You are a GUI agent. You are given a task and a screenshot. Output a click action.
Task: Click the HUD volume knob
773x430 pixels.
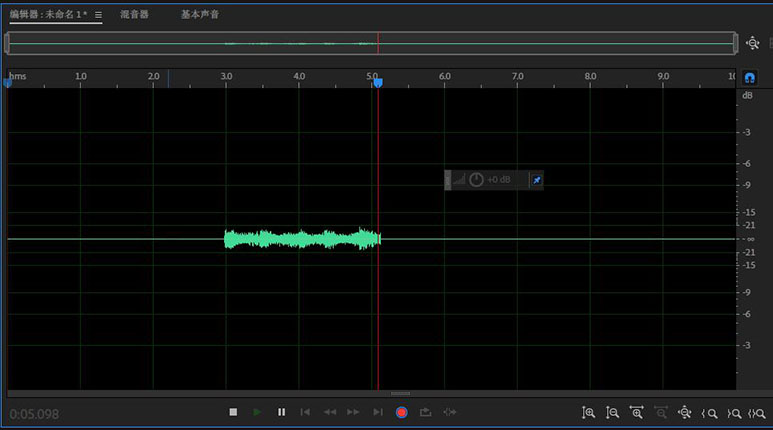[x=476, y=179]
